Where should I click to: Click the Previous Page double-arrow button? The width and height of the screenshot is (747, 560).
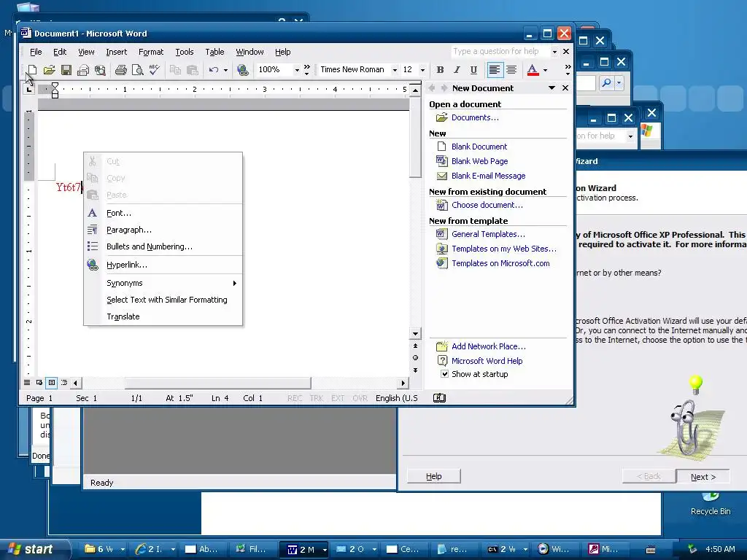(x=415, y=346)
